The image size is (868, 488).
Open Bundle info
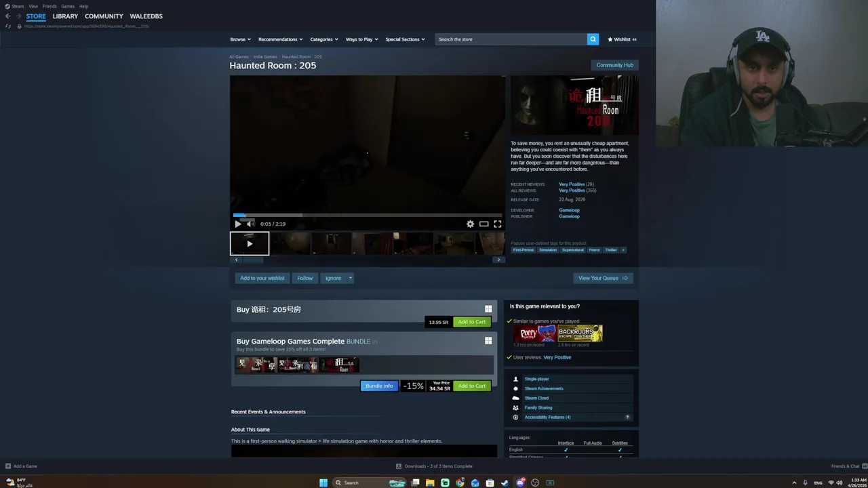pyautogui.click(x=379, y=386)
